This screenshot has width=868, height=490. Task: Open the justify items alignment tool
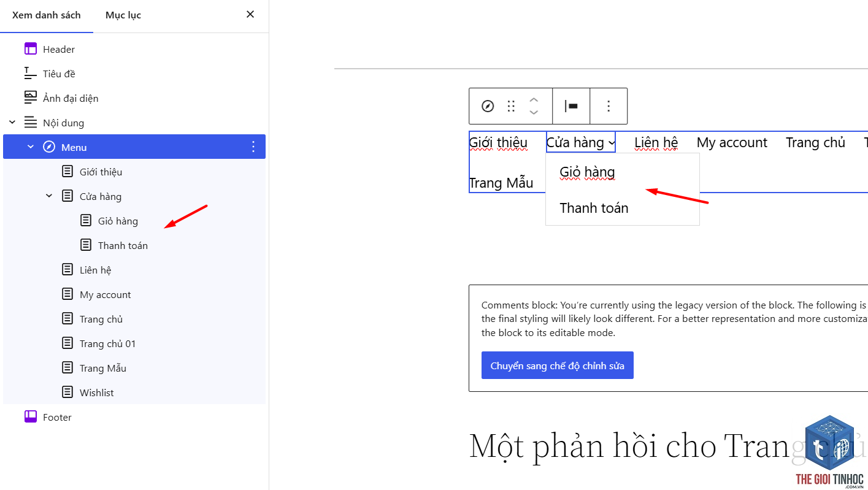(x=571, y=106)
